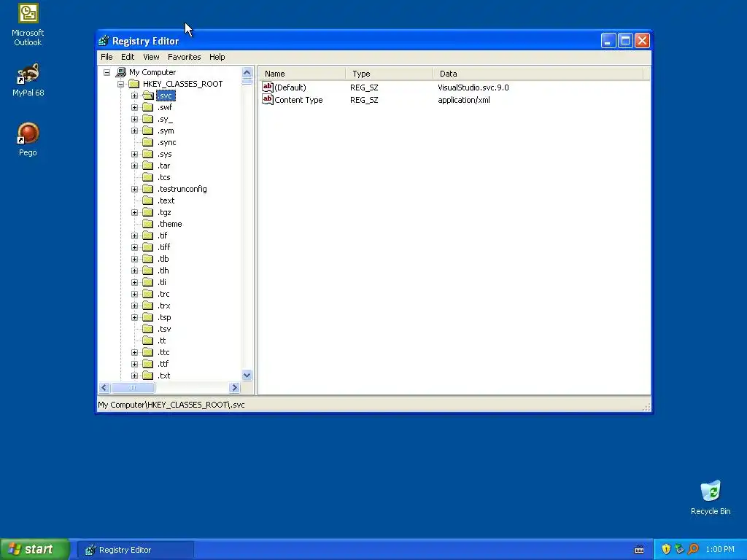Click the Start button
Viewport: 747px width, 560px height.
pyautogui.click(x=35, y=549)
